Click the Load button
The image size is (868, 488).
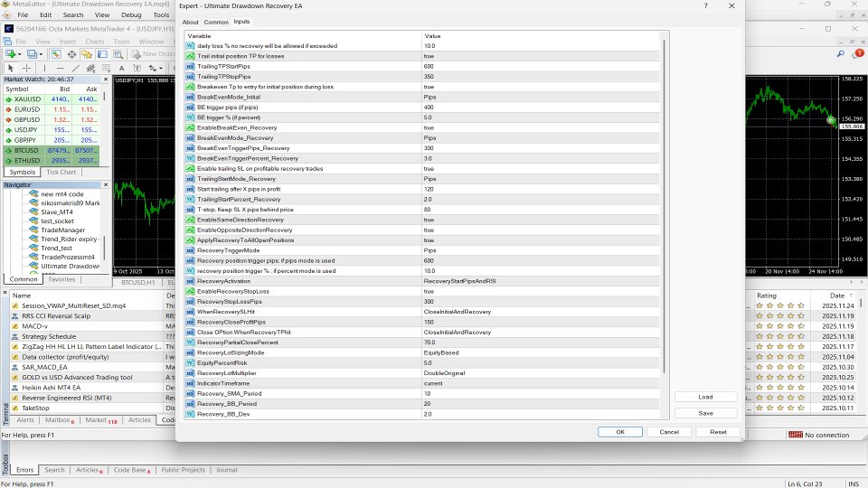[705, 397]
